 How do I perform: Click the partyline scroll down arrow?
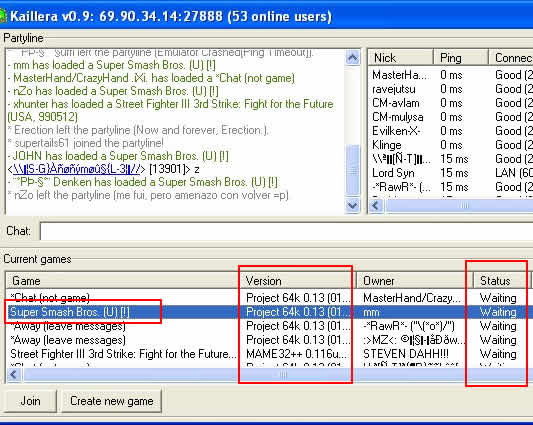tap(353, 206)
